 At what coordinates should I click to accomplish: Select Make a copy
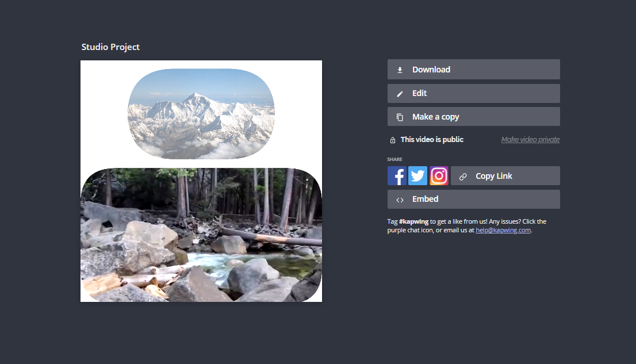coord(474,117)
